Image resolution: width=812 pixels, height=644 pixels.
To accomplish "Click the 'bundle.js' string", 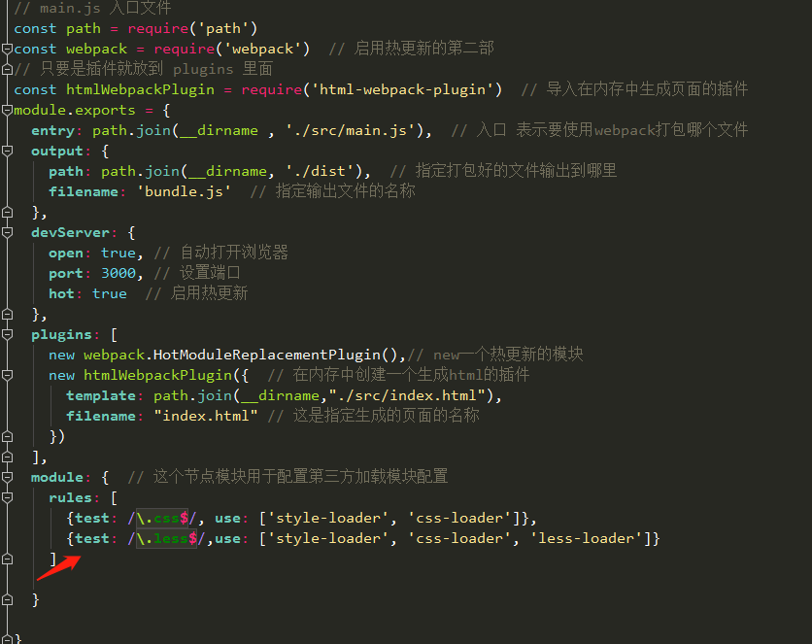I will 184,191.
